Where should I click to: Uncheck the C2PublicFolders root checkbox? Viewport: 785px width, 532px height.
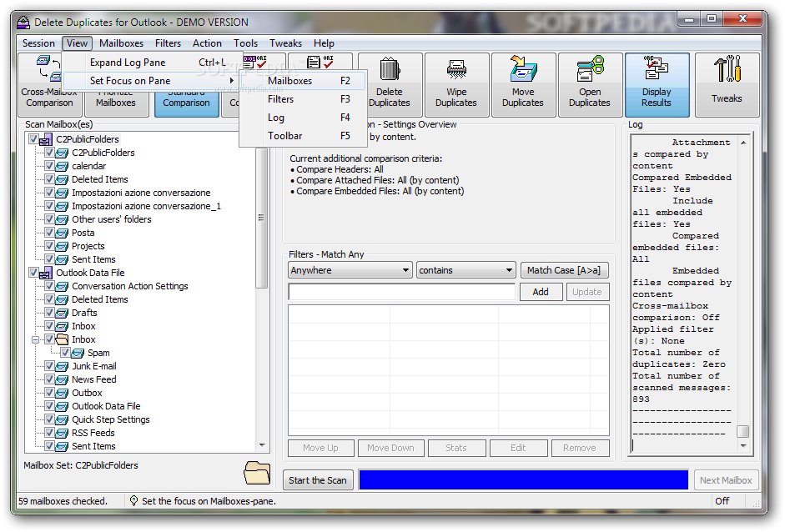pyautogui.click(x=33, y=138)
